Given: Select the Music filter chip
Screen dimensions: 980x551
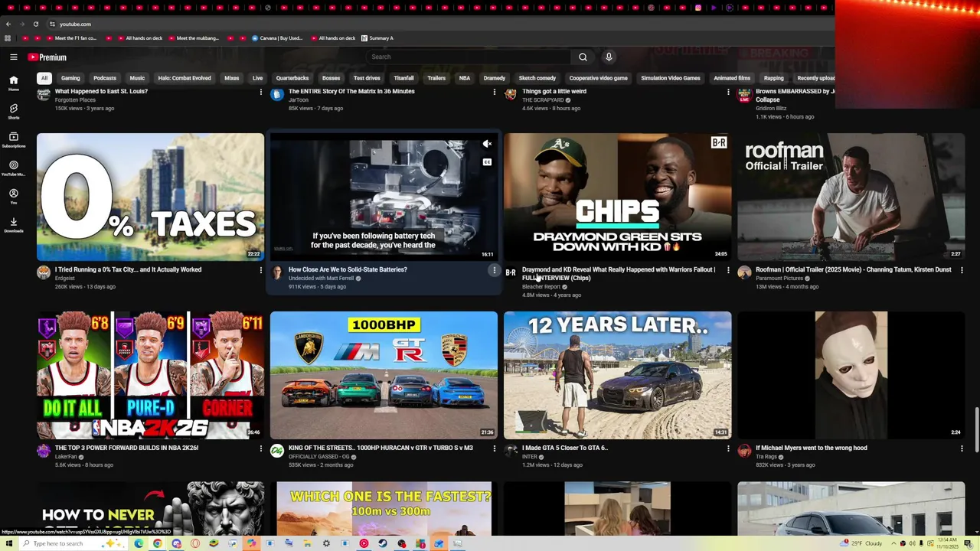Looking at the screenshot, I should click(137, 78).
